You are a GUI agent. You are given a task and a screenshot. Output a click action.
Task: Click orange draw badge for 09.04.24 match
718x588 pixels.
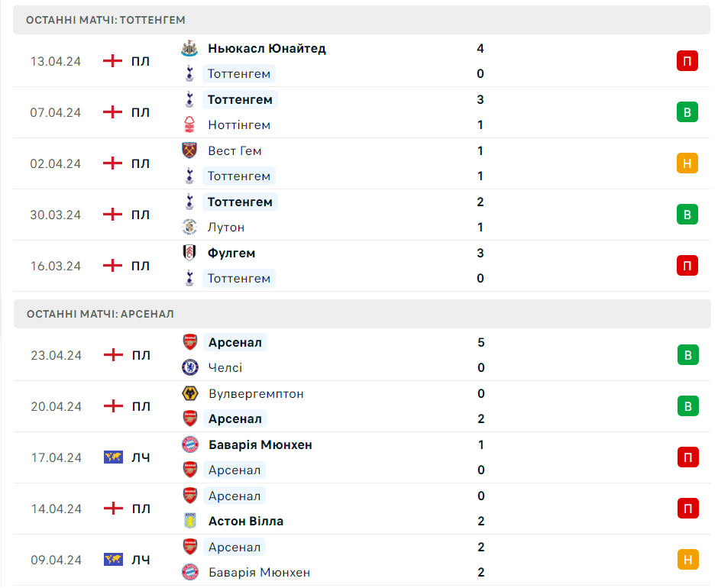coord(687,560)
